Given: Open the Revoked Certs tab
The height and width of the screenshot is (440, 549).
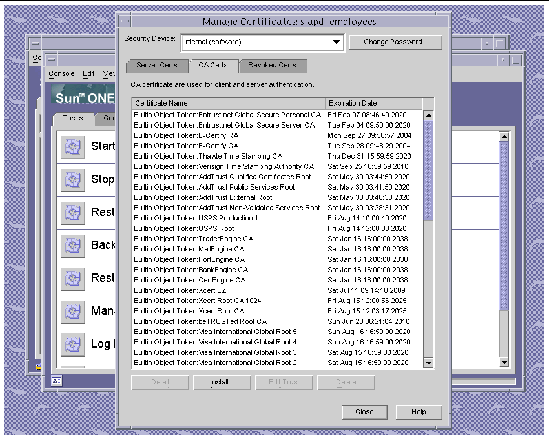Looking at the screenshot, I should pyautogui.click(x=273, y=65).
